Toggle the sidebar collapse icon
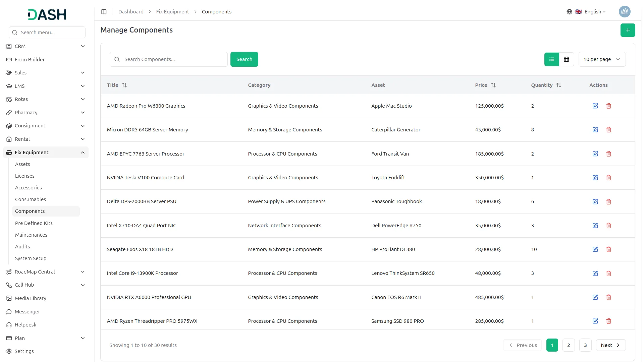This screenshot has width=644, height=362. [x=104, y=12]
